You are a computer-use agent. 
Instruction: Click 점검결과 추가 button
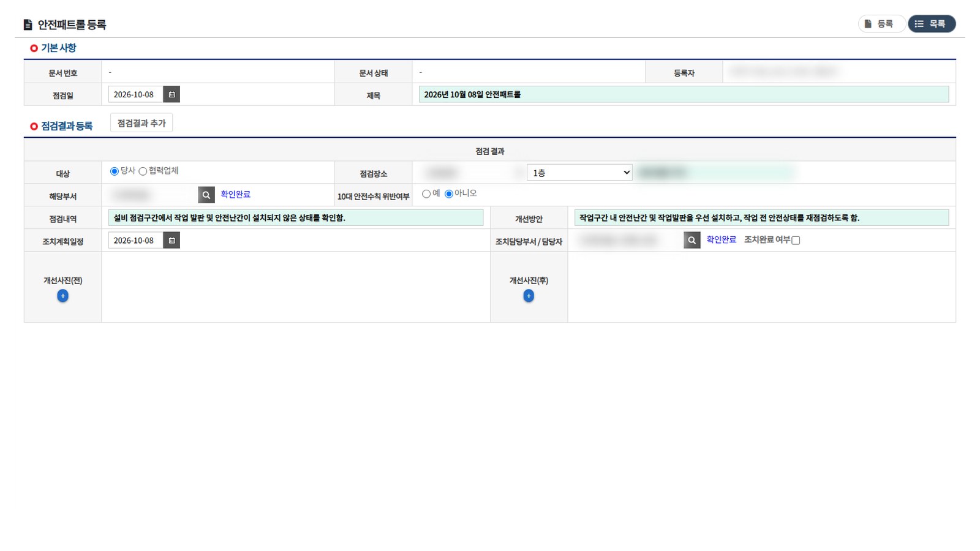tap(141, 123)
